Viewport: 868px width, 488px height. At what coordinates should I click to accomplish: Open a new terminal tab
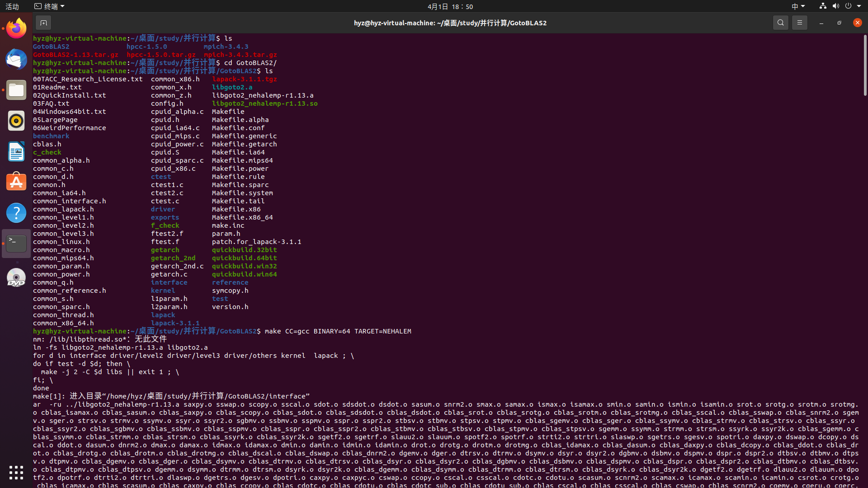[43, 23]
